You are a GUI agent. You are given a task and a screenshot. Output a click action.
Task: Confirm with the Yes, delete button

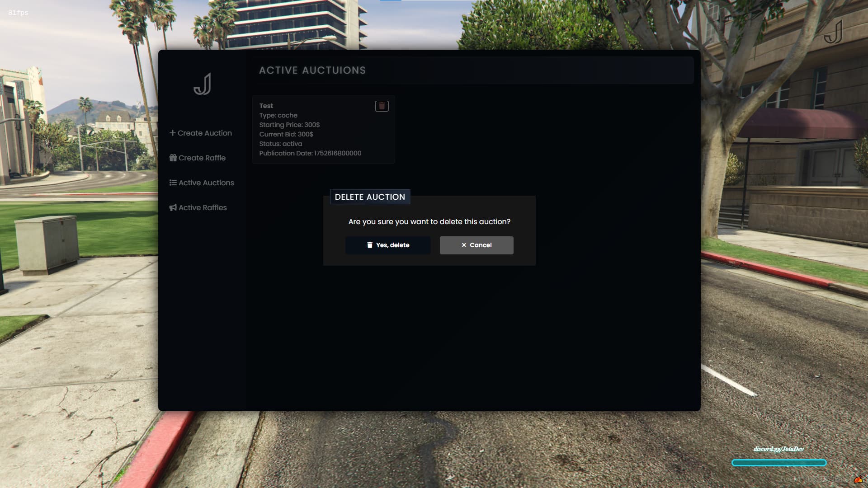388,245
